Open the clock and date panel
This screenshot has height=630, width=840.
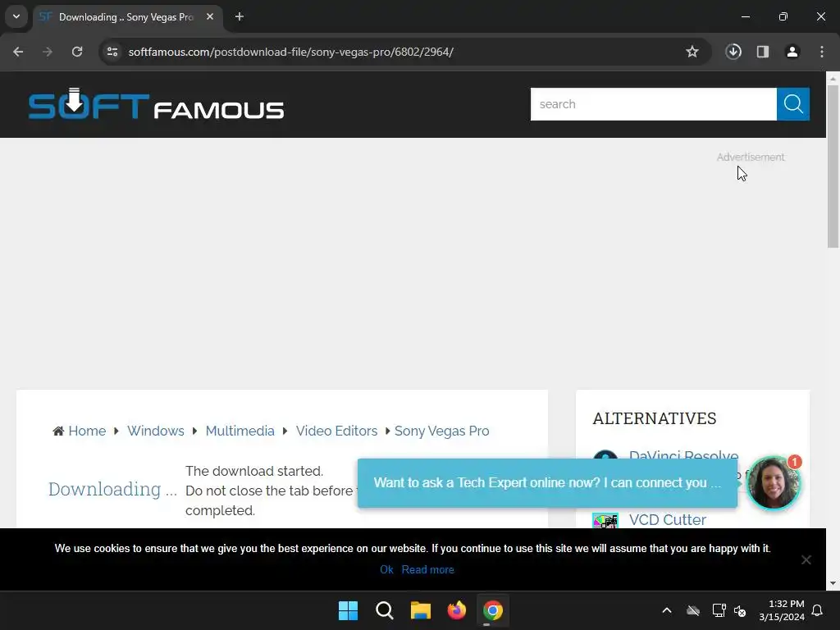[782, 610]
